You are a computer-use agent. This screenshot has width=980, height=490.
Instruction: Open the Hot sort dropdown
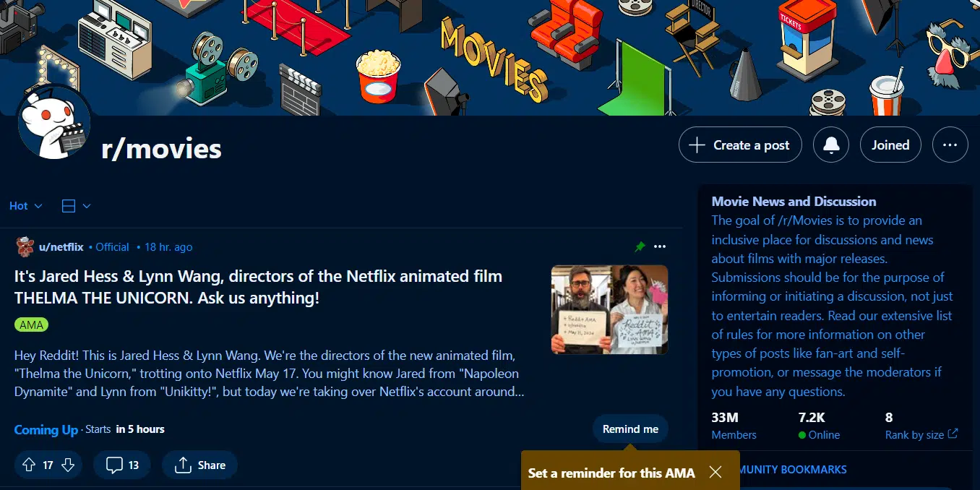pos(24,205)
